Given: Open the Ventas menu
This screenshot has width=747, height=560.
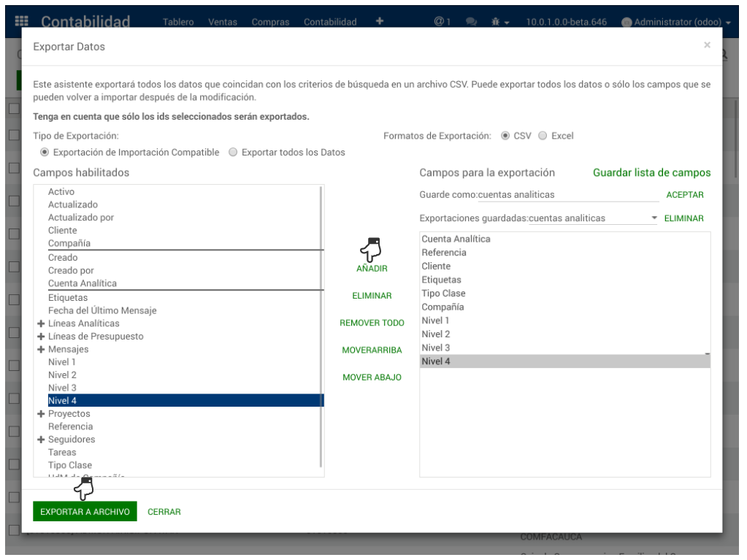Looking at the screenshot, I should tap(222, 22).
